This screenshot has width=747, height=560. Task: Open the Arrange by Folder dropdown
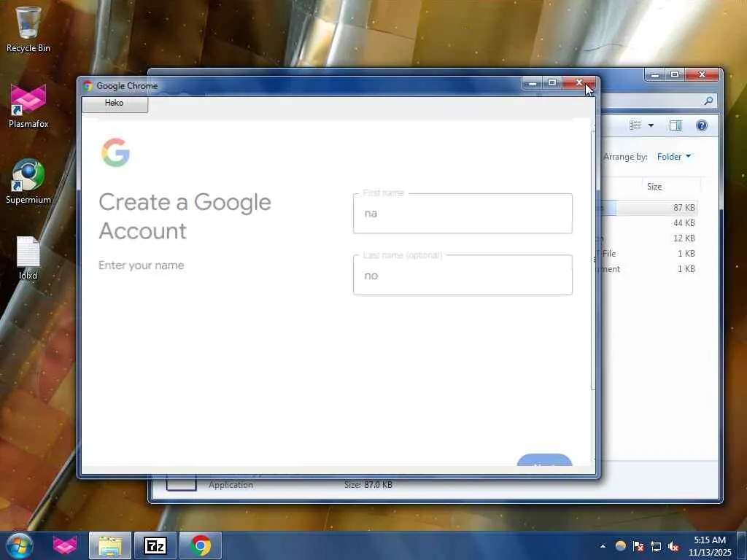pos(673,157)
